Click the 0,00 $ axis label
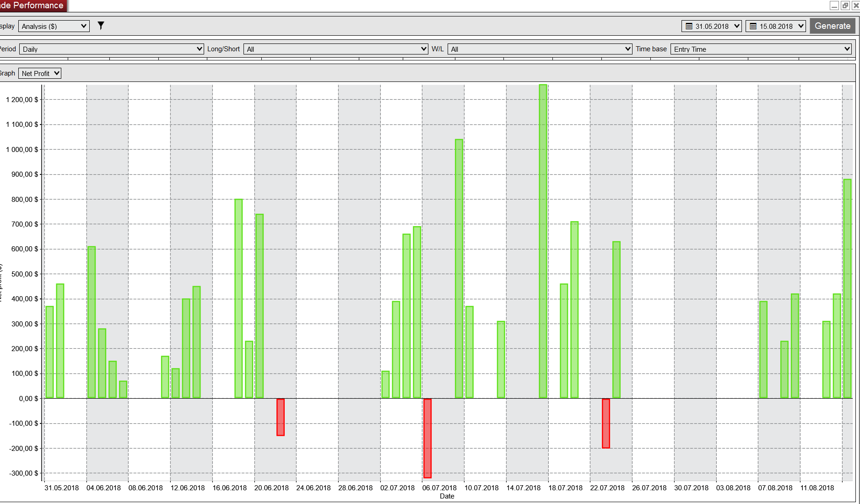 click(x=28, y=398)
